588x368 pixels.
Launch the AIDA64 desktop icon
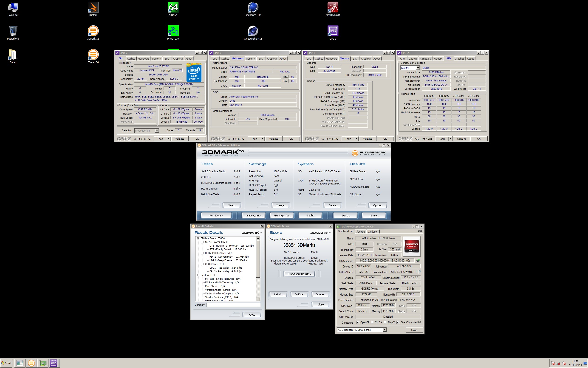coord(173,9)
